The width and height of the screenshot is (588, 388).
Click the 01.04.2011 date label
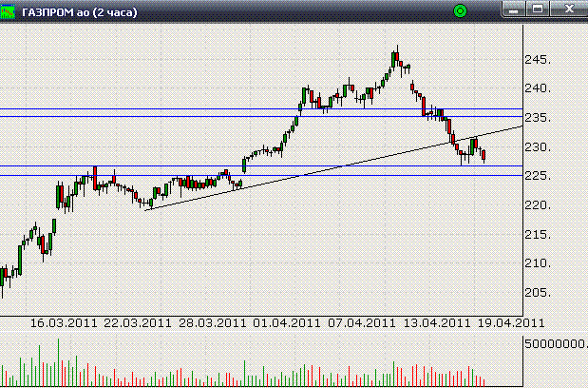pos(287,323)
